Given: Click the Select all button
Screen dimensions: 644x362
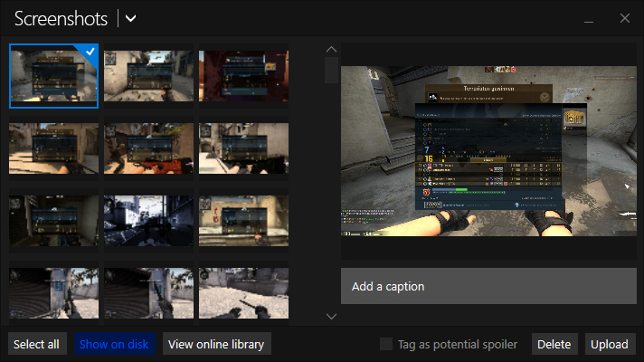Looking at the screenshot, I should coord(36,344).
